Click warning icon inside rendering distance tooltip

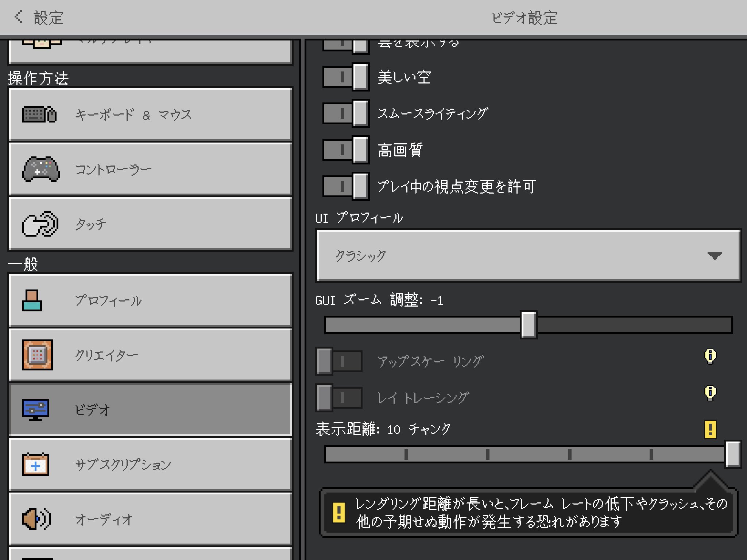click(x=339, y=512)
